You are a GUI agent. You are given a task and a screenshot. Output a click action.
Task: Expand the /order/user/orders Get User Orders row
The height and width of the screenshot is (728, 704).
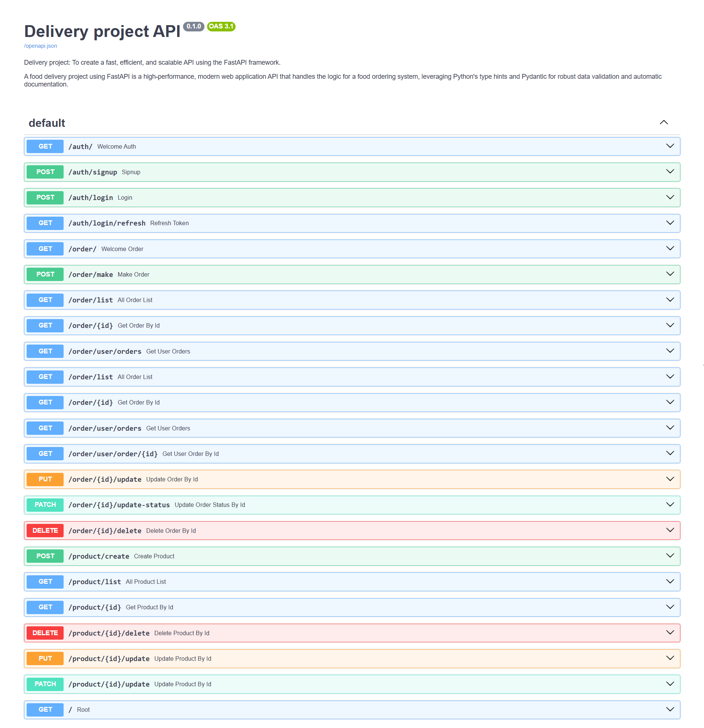click(x=334, y=351)
